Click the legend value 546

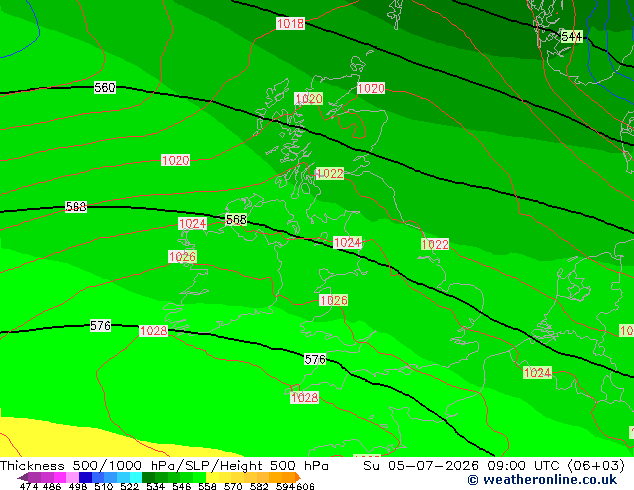coord(182,486)
